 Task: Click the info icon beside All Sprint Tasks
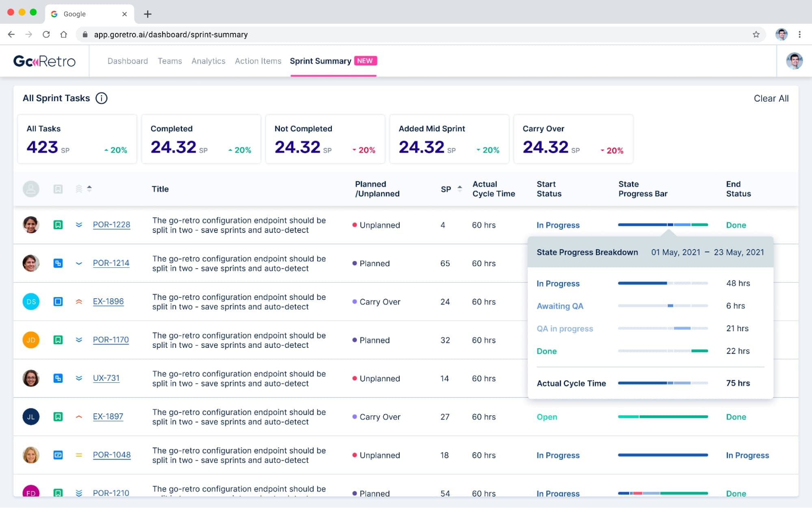(101, 98)
